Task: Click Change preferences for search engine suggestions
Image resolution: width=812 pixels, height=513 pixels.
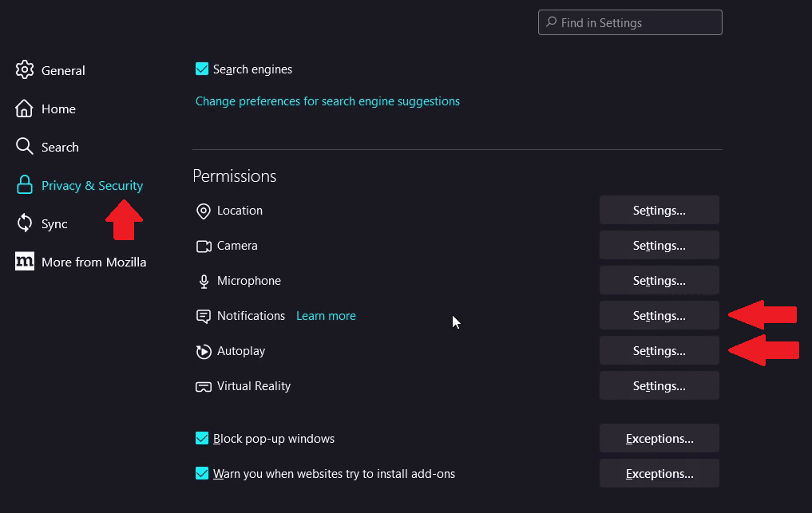Action: 327,101
